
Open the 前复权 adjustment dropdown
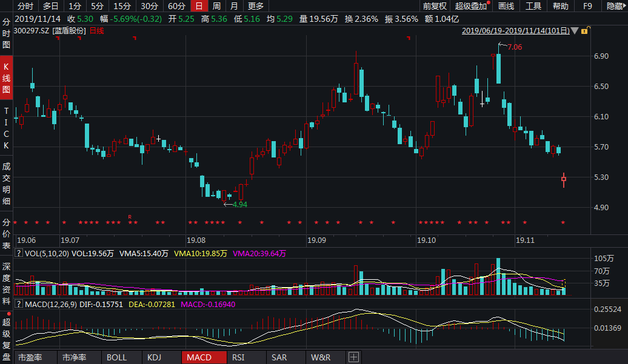(x=435, y=6)
